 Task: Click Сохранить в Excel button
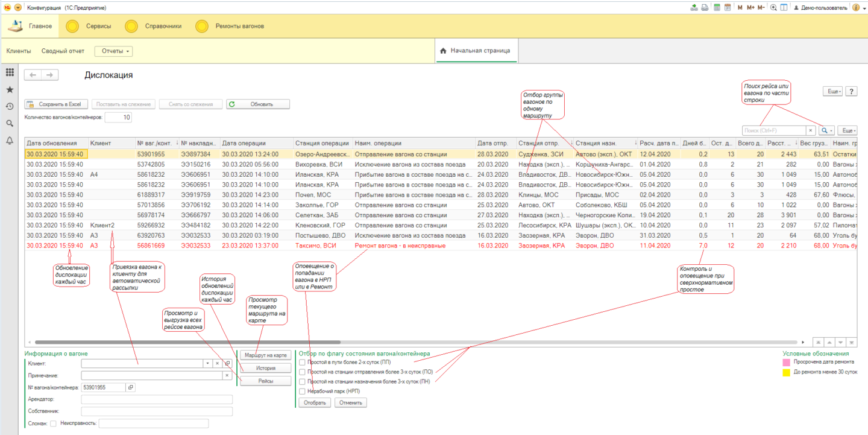[x=57, y=104]
